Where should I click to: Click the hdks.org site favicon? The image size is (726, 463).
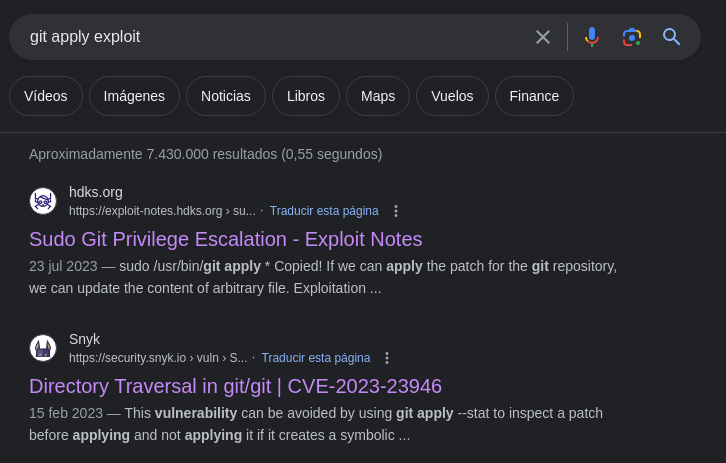point(43,201)
